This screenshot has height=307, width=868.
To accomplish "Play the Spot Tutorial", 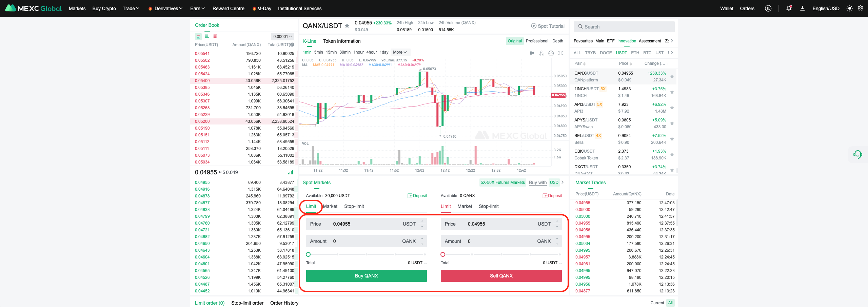I will pos(548,26).
